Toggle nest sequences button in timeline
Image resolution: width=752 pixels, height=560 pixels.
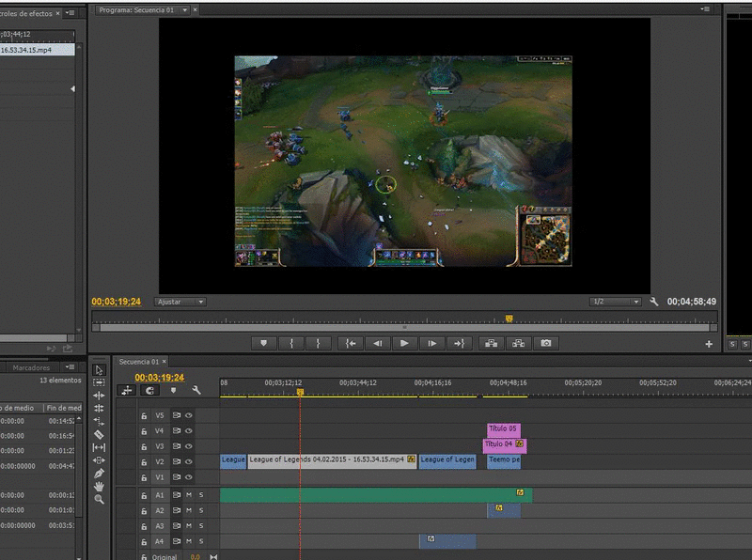click(127, 390)
